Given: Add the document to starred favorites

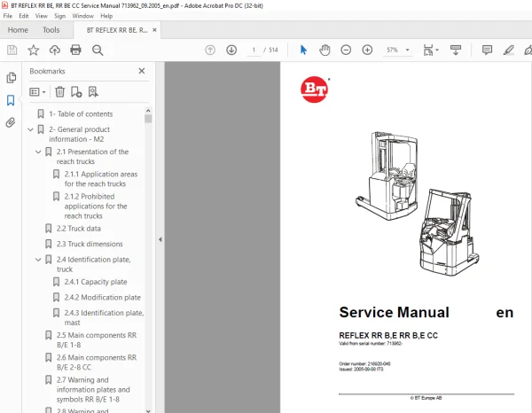Looking at the screenshot, I should click(34, 51).
